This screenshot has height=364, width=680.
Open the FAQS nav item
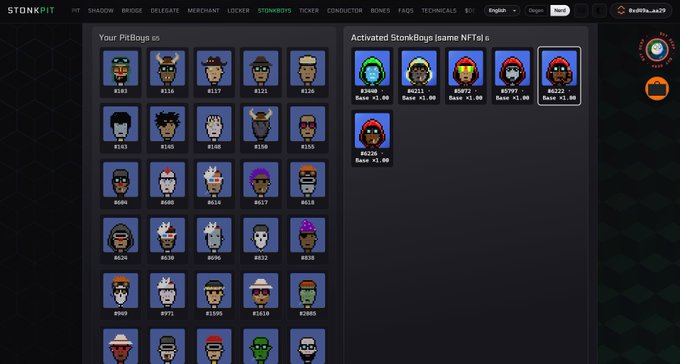click(x=405, y=10)
